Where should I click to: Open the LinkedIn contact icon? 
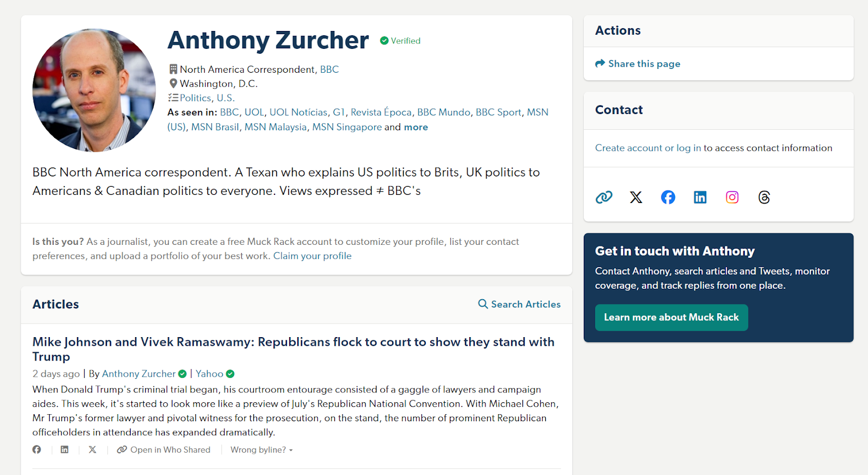click(x=700, y=197)
